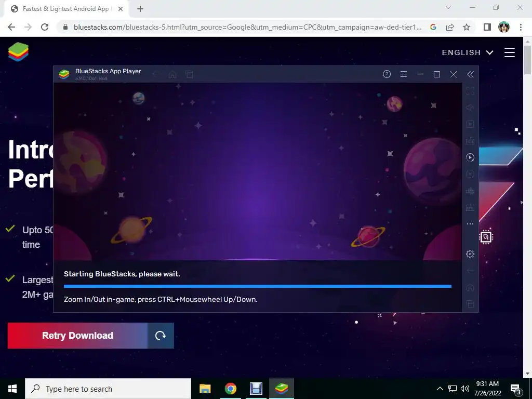Click the dimmed back arrow in BlueStacks title bar
This screenshot has width=532, height=399.
(156, 74)
